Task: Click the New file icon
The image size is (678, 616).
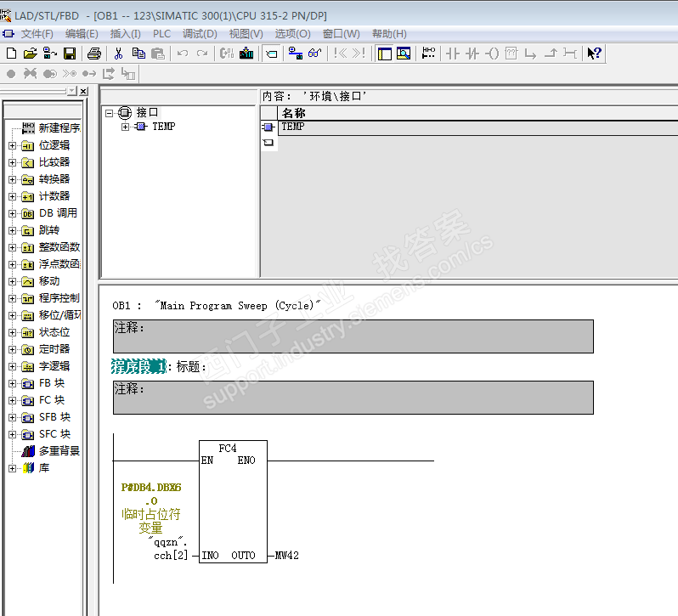Action: click(x=11, y=54)
